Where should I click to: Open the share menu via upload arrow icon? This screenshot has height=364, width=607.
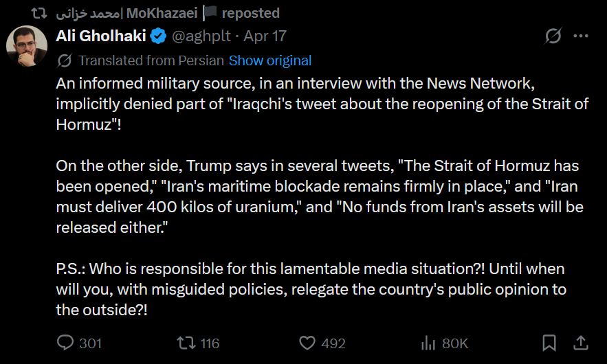(581, 343)
